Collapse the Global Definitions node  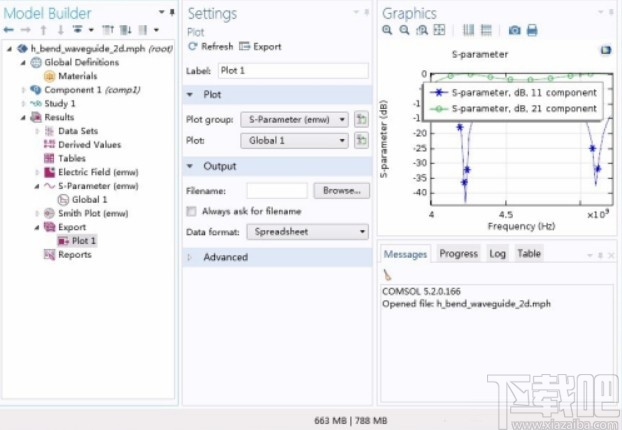[x=23, y=63]
